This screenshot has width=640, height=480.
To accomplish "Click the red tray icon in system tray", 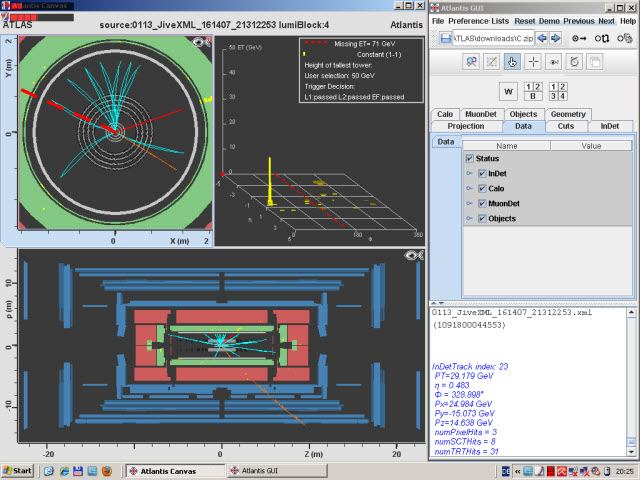I will 551,471.
